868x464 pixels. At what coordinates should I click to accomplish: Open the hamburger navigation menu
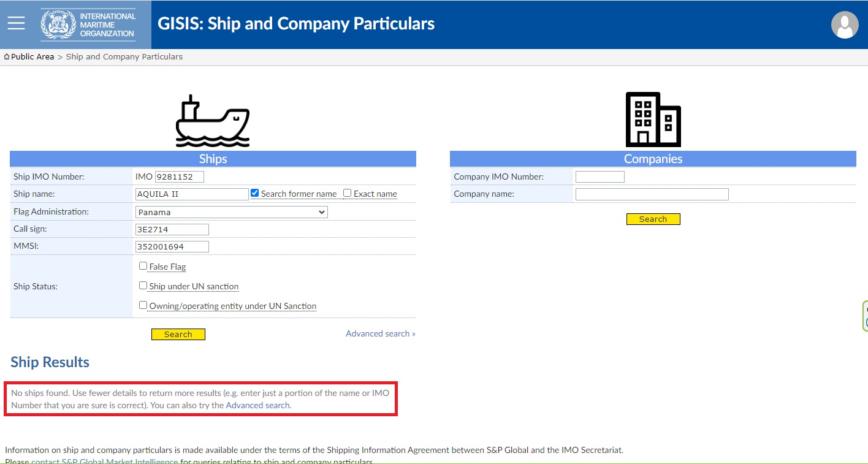[x=17, y=24]
